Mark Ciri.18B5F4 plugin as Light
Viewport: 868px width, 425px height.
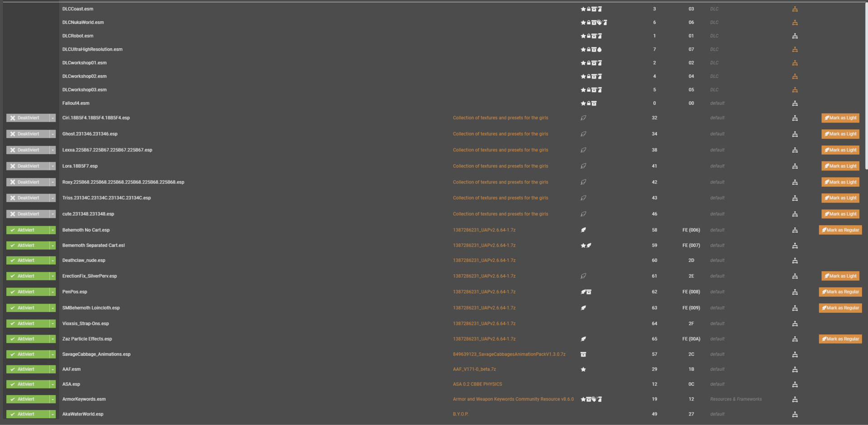tap(840, 118)
